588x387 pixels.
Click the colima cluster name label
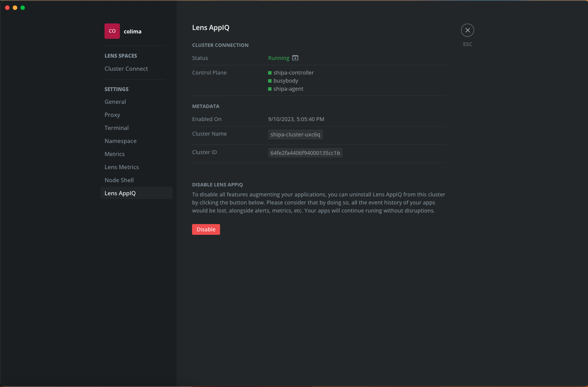[x=133, y=32]
